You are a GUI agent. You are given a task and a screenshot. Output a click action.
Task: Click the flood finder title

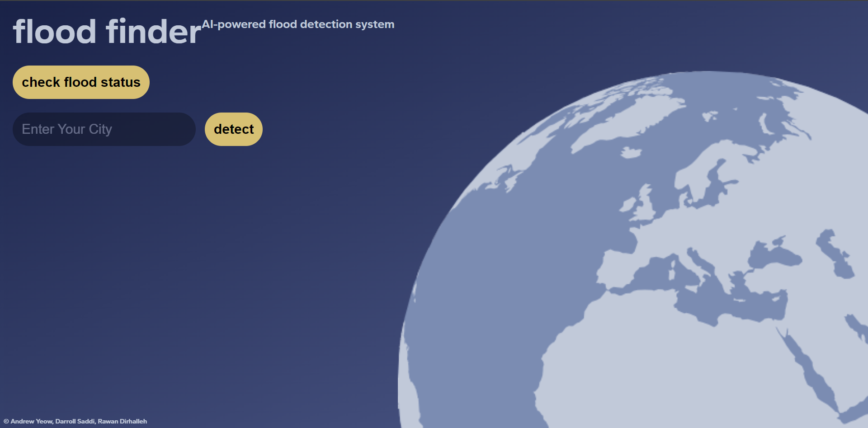click(107, 32)
